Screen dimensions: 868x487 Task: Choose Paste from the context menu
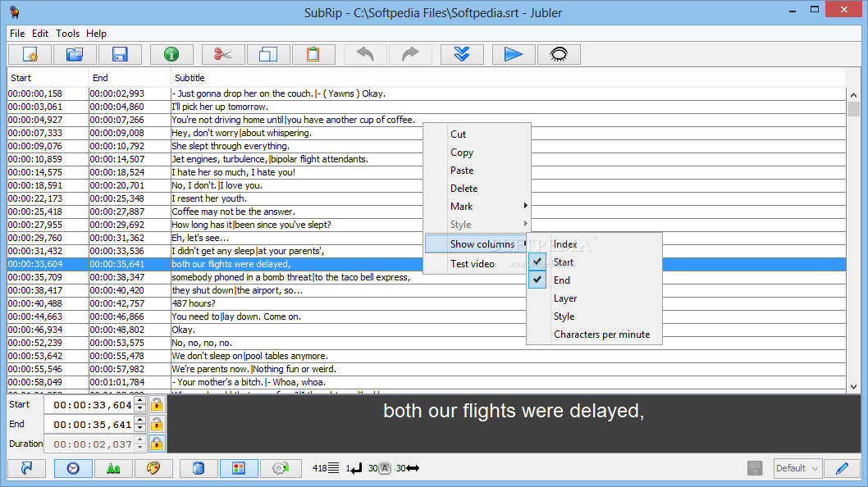click(x=477, y=171)
